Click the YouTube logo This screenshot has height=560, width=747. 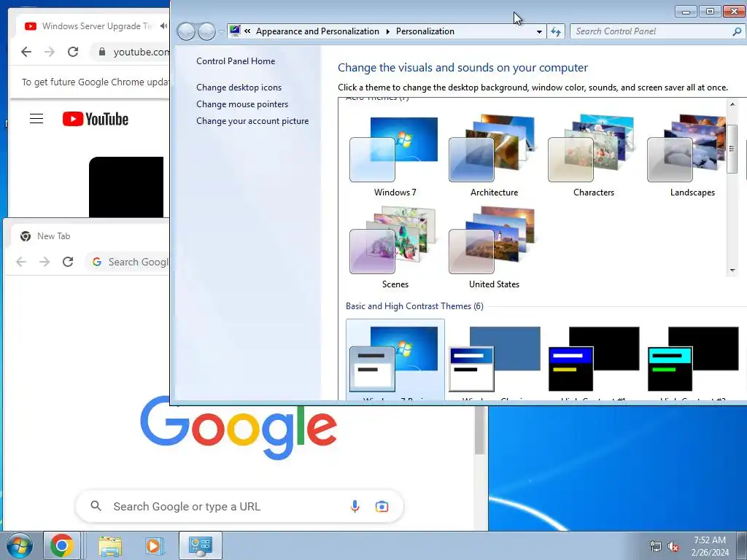(x=96, y=119)
